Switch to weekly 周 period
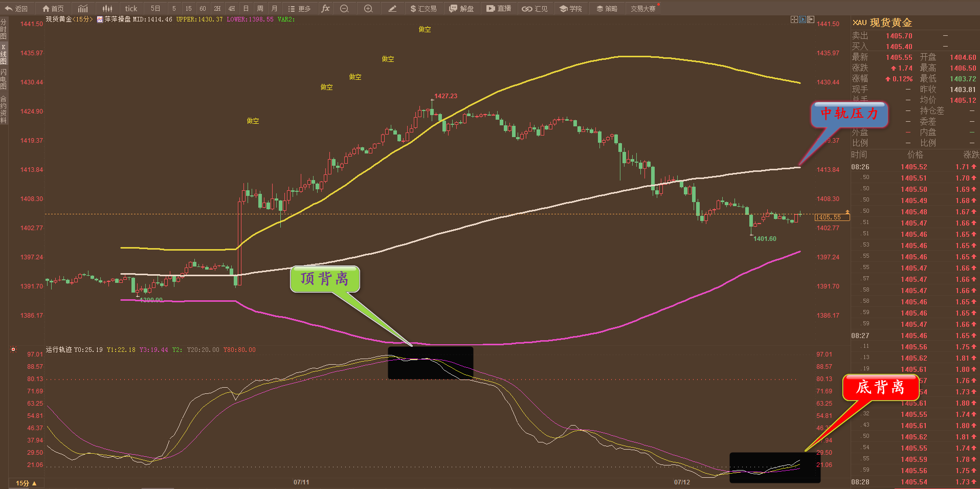The width and height of the screenshot is (980, 489). tap(260, 8)
